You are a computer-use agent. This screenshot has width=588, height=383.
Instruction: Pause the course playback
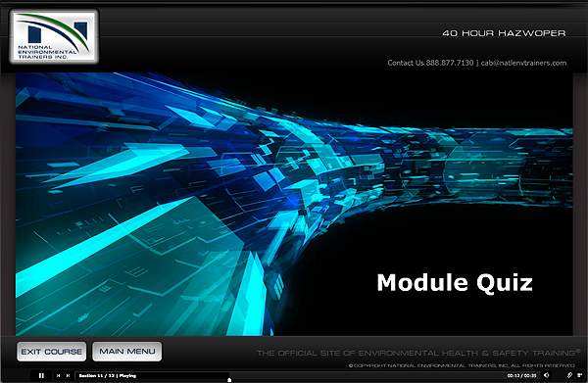(41, 375)
